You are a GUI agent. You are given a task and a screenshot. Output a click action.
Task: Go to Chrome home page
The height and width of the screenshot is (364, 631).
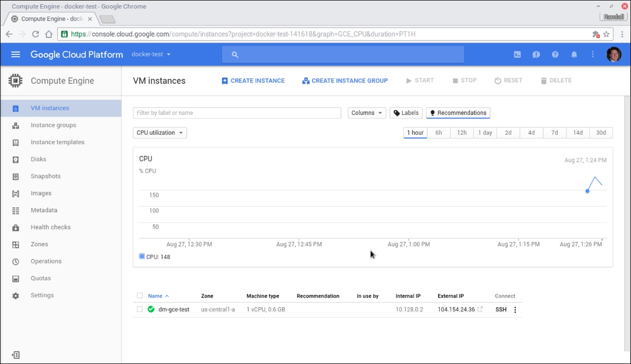(x=48, y=34)
